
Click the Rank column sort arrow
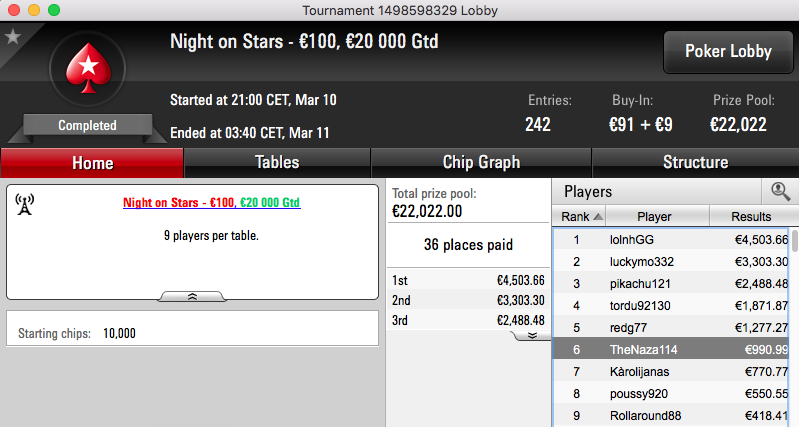click(x=598, y=217)
